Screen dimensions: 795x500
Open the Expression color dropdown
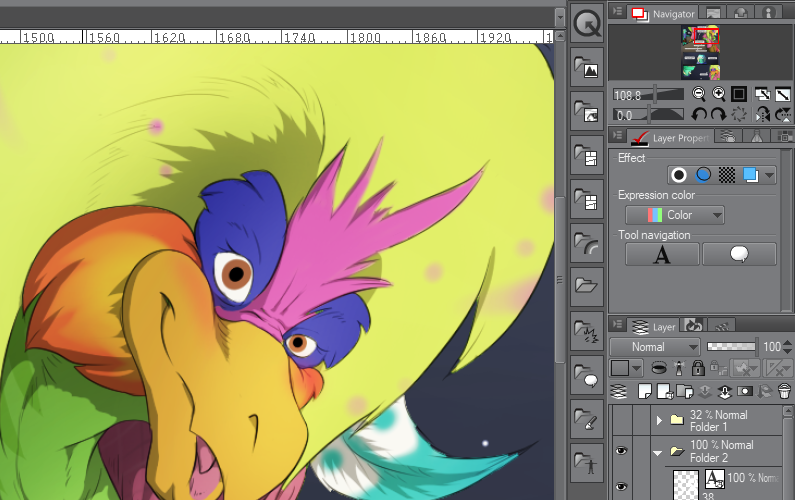pyautogui.click(x=674, y=215)
